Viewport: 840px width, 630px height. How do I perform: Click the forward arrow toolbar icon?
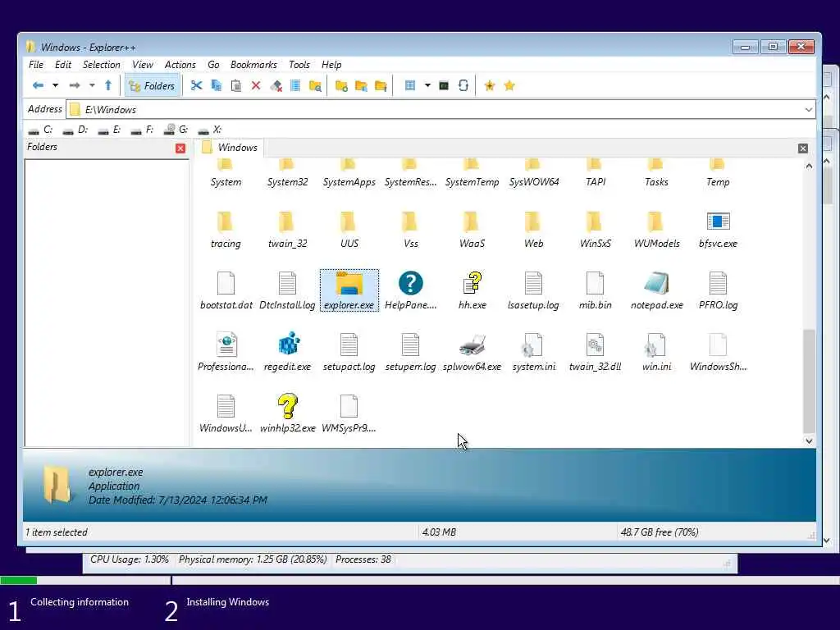(75, 85)
